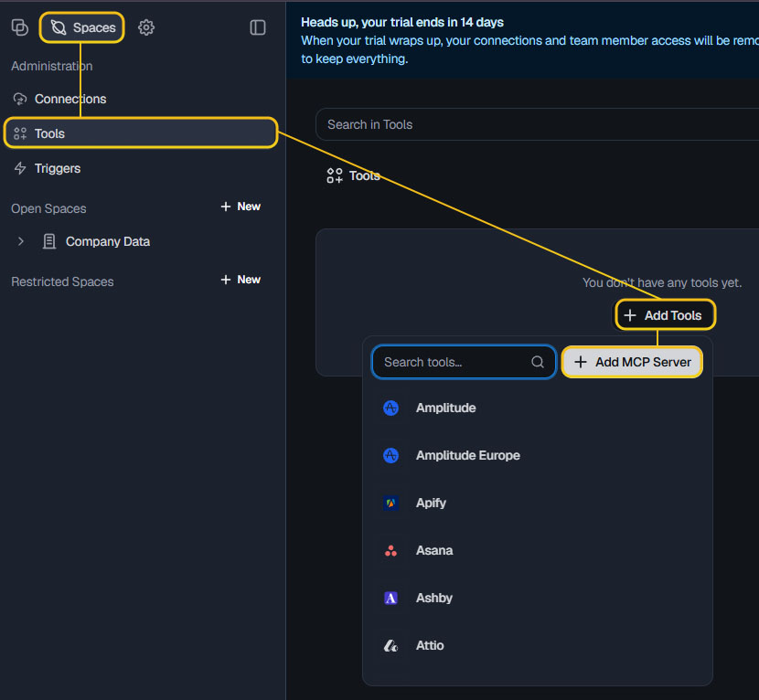Click the Amplitude logo icon

click(390, 408)
